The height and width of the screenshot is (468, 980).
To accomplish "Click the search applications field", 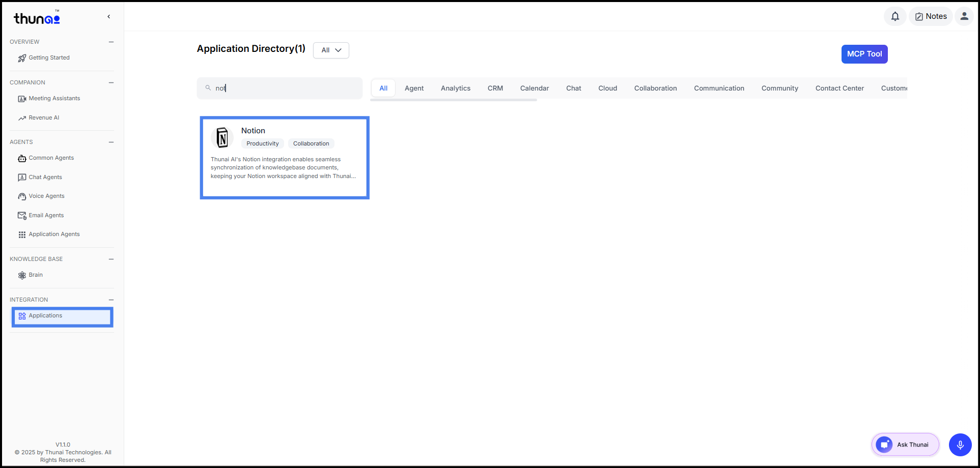I will (x=279, y=89).
